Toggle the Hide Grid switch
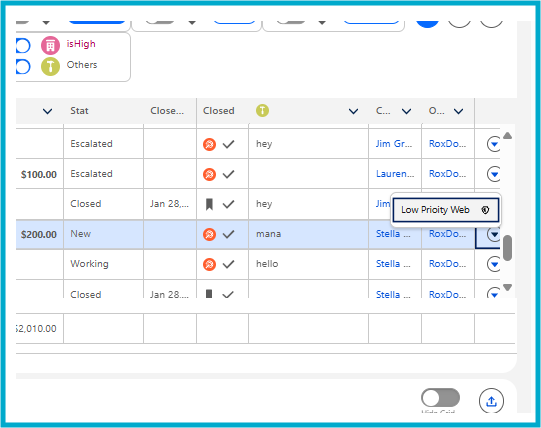This screenshot has width=541, height=428. [440, 398]
